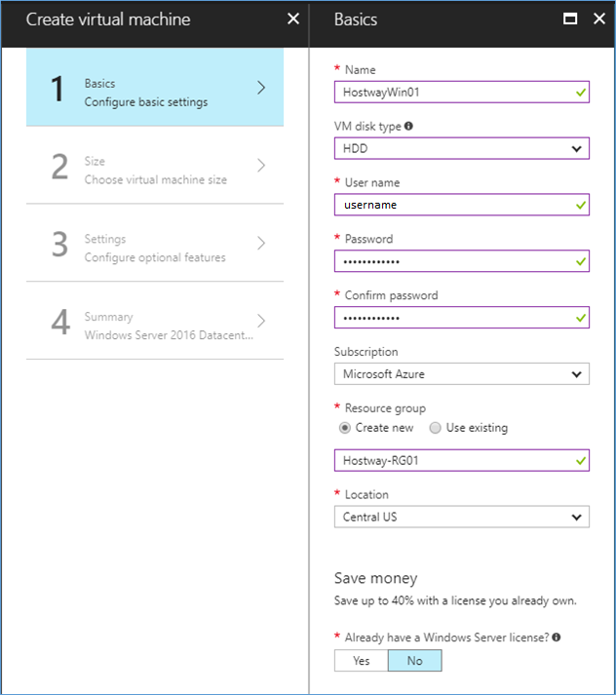Choose No for existing Windows license
This screenshot has width=616, height=695.
coord(415,661)
